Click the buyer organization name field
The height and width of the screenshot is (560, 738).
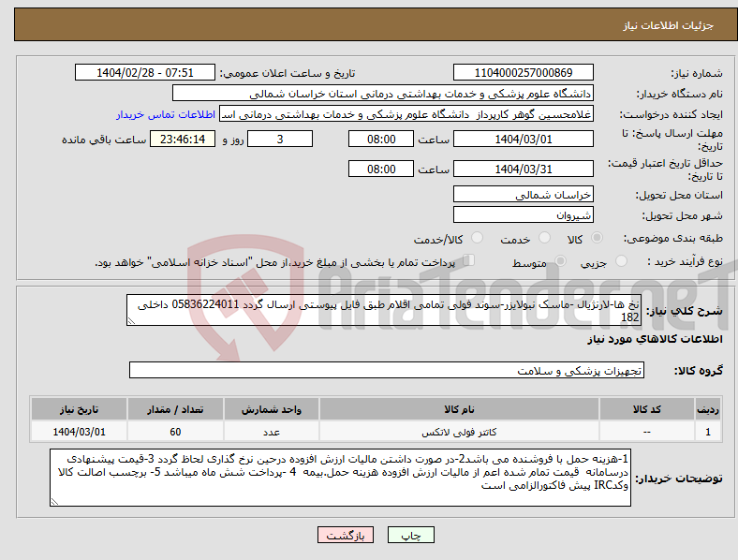[383, 93]
